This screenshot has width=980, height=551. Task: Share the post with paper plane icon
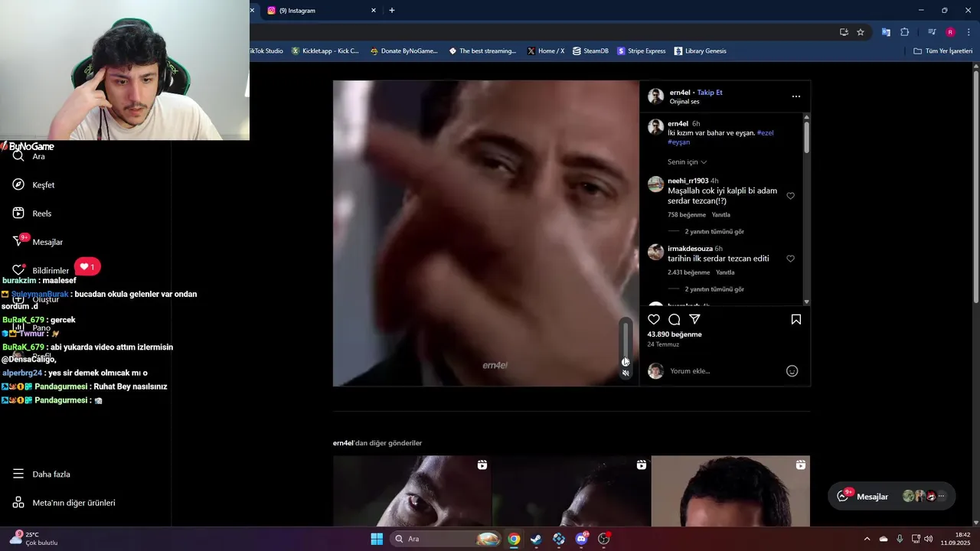[694, 319]
